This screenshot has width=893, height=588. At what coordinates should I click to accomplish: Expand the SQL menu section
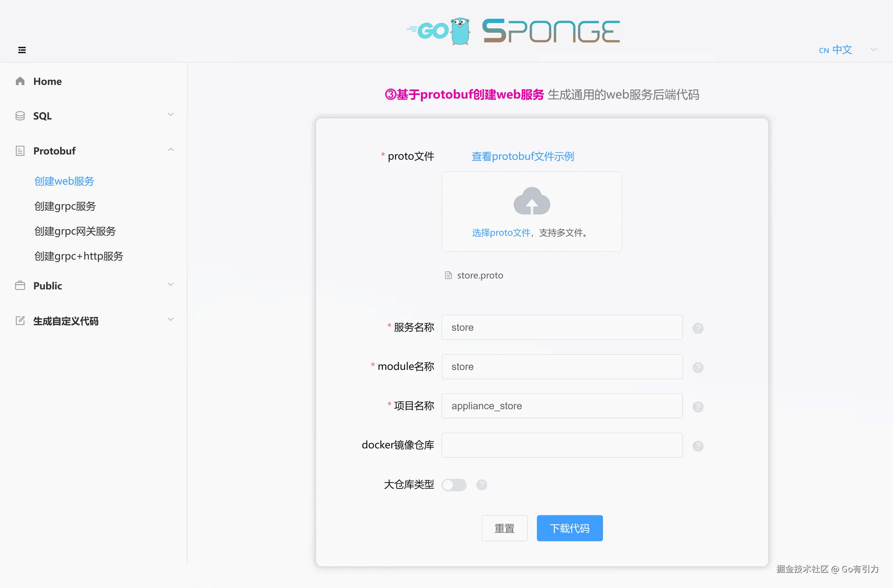click(94, 116)
